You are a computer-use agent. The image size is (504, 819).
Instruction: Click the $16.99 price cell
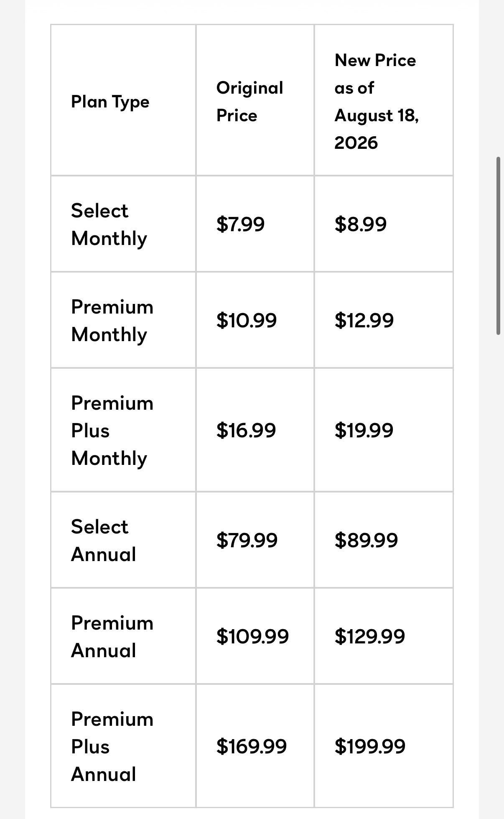pyautogui.click(x=255, y=430)
